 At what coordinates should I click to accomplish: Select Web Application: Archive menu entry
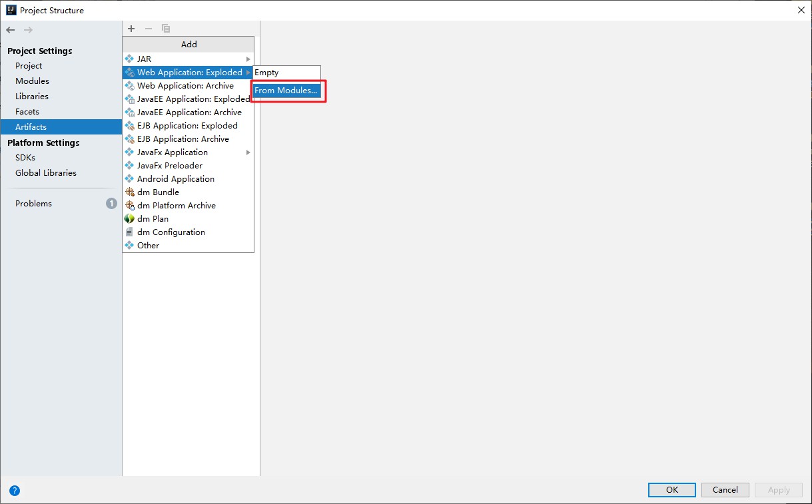tap(188, 86)
